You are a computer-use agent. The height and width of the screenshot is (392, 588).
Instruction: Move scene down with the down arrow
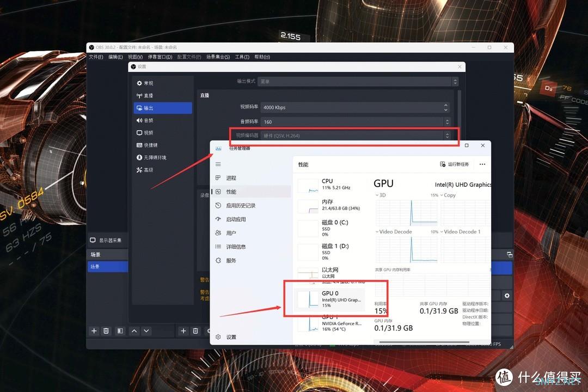click(x=146, y=331)
